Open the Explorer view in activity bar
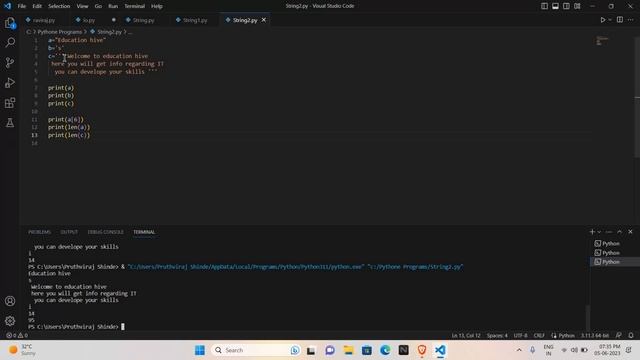This screenshot has width=640, height=360. click(x=10, y=23)
